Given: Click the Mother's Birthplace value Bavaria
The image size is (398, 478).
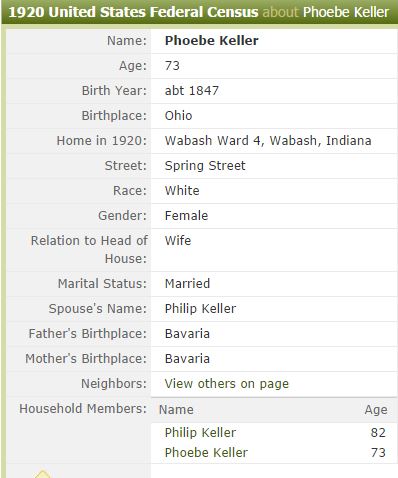Looking at the screenshot, I should (x=187, y=359).
